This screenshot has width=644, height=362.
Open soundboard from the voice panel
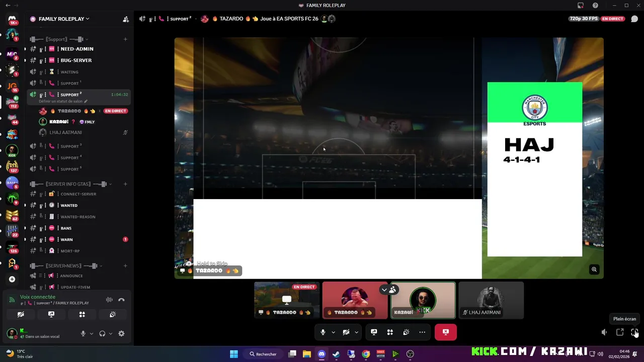point(113,314)
